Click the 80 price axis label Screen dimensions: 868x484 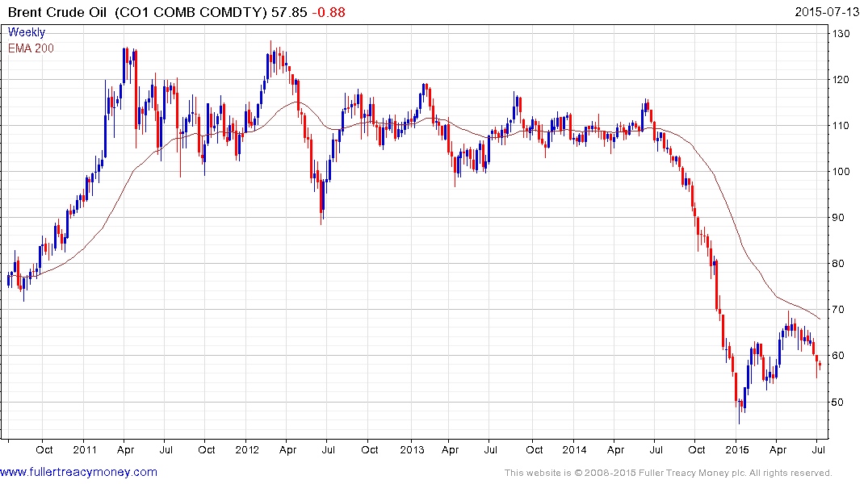[837, 263]
